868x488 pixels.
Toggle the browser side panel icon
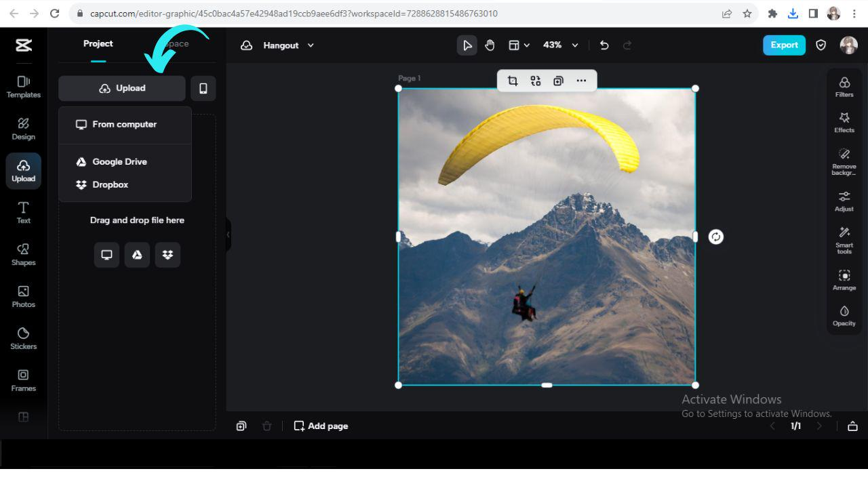[814, 14]
